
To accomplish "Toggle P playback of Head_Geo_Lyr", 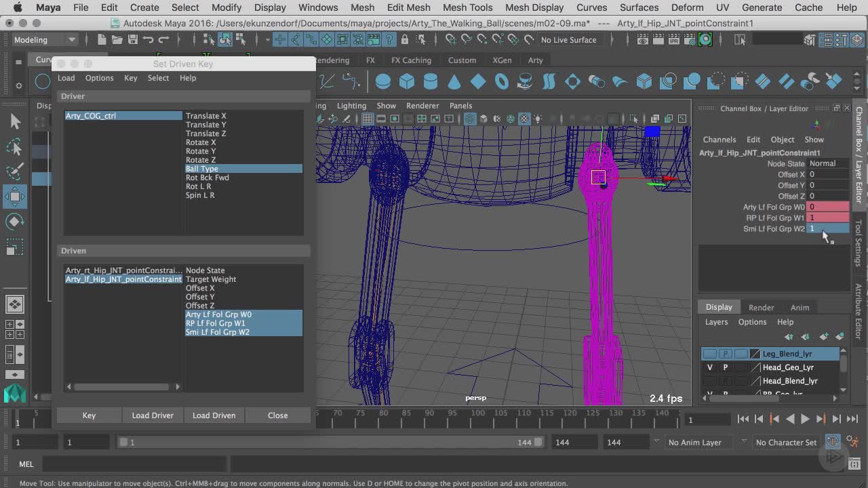I will click(726, 367).
